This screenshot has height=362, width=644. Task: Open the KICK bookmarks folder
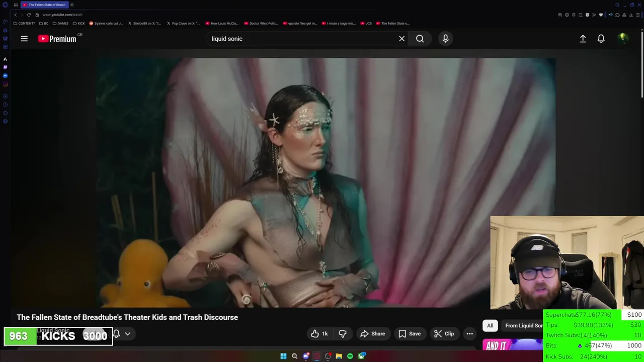point(79,23)
